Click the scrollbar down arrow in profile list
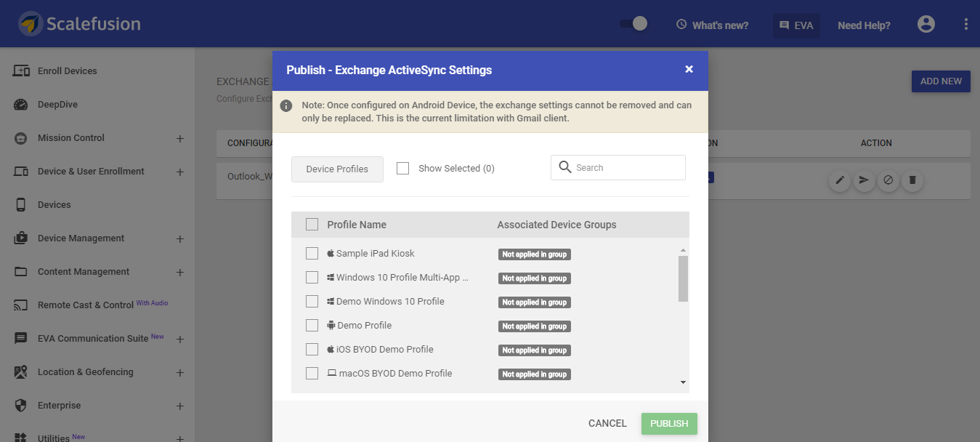Image resolution: width=980 pixels, height=442 pixels. point(683,382)
